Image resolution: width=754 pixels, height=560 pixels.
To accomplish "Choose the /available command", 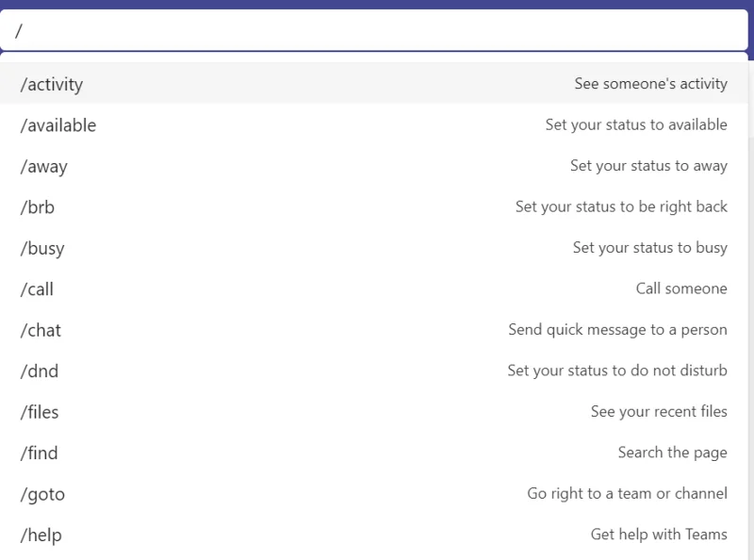I will pos(374,124).
